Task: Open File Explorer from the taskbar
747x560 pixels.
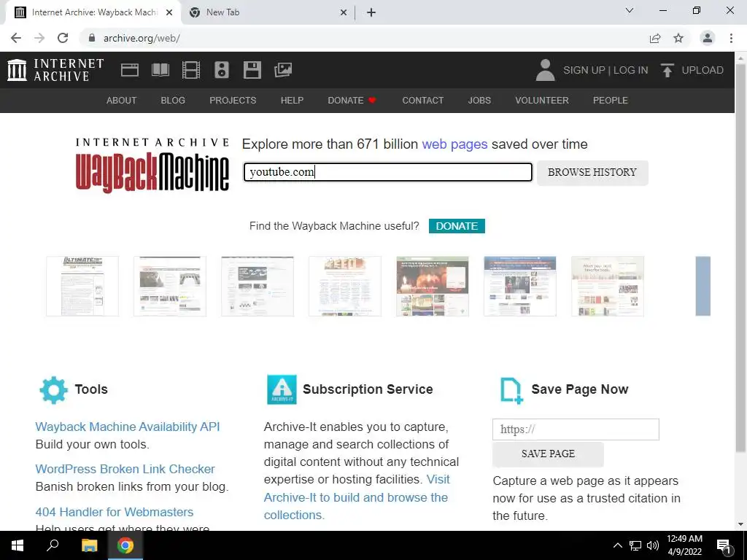Action: click(x=89, y=545)
